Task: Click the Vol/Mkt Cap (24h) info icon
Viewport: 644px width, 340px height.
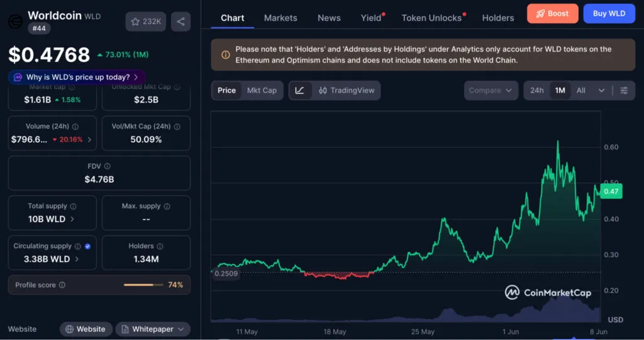Action: point(177,127)
